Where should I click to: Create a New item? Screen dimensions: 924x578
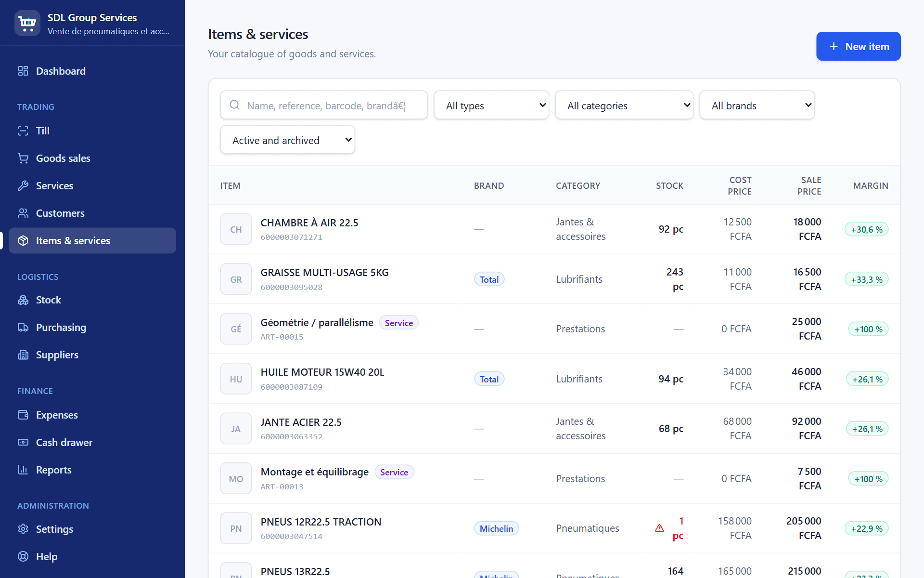pyautogui.click(x=858, y=46)
